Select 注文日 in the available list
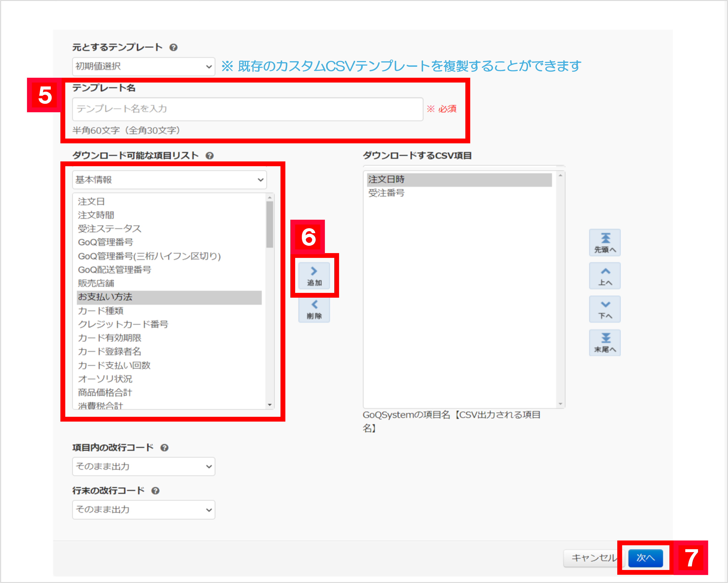The width and height of the screenshot is (728, 583). click(x=169, y=201)
